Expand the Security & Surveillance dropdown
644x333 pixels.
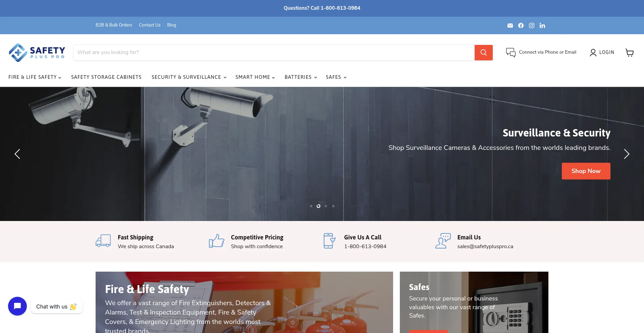click(189, 77)
